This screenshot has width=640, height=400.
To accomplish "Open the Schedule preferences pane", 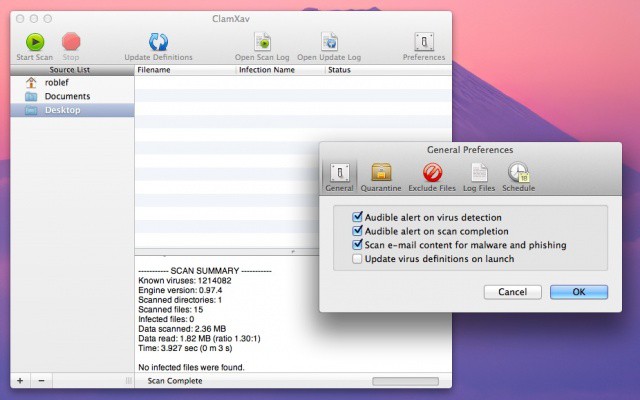I will point(518,175).
